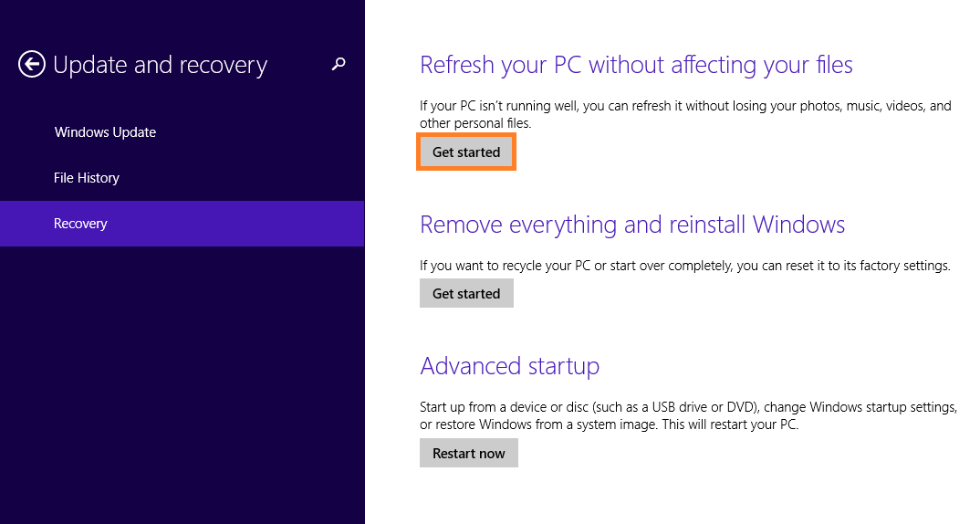This screenshot has height=524, width=980.
Task: Switch to the File History section
Action: 87,178
